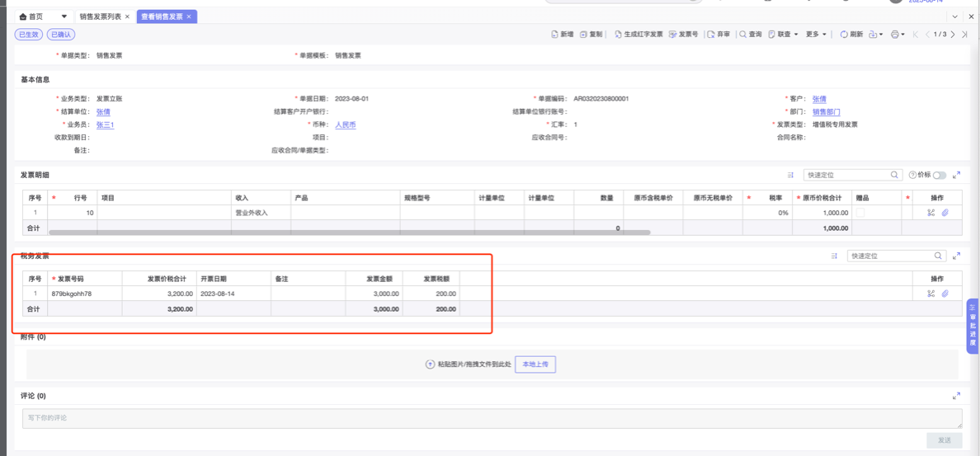Screen dimensions: 980x456
Task: Click attachment paperclip in 发票明细 row
Action: (x=945, y=213)
